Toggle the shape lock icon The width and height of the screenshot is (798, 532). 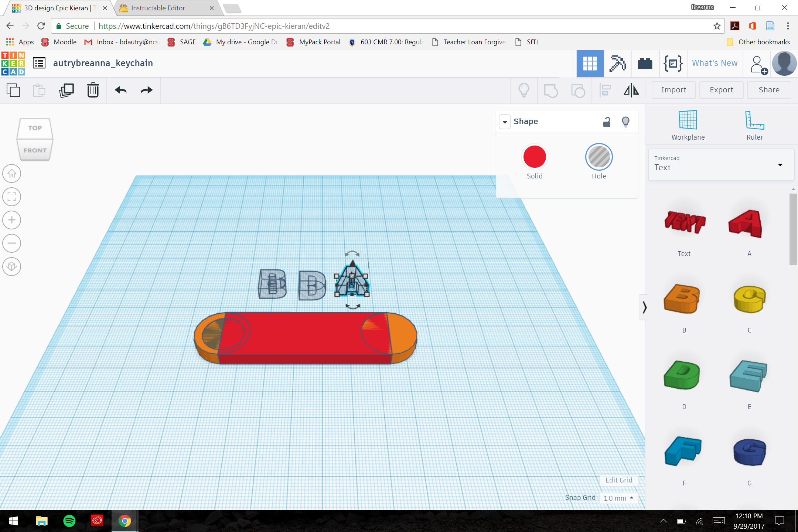click(607, 122)
